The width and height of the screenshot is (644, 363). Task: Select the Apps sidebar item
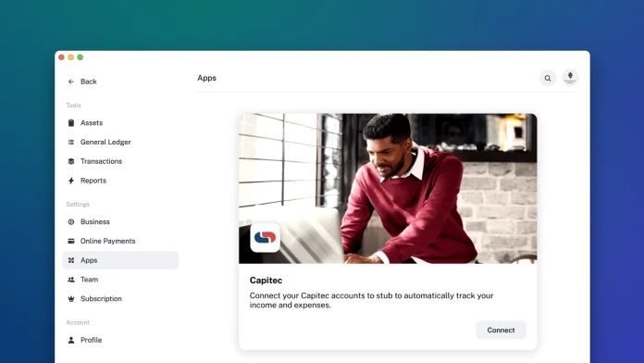click(x=120, y=260)
